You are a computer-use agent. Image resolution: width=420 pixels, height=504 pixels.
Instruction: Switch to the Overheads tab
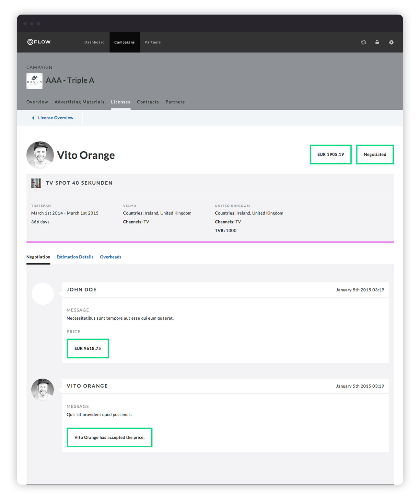(111, 257)
